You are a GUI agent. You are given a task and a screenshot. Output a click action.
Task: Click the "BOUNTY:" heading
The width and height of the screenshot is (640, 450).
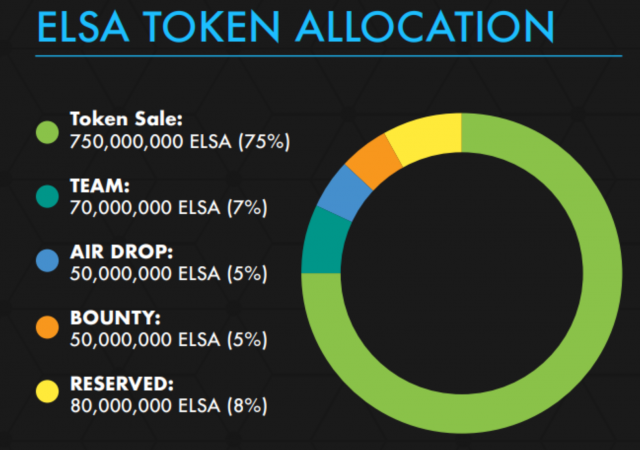(115, 318)
